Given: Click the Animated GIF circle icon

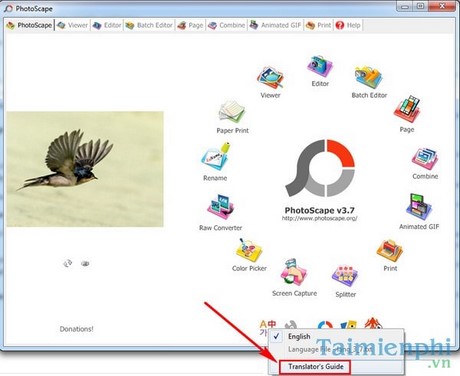Looking at the screenshot, I should coord(419,207).
